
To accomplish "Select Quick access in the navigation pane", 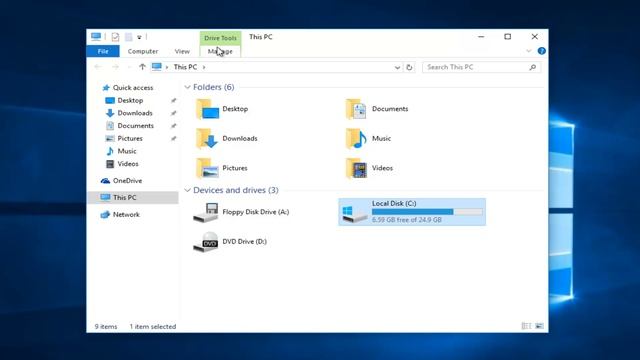I will [133, 88].
